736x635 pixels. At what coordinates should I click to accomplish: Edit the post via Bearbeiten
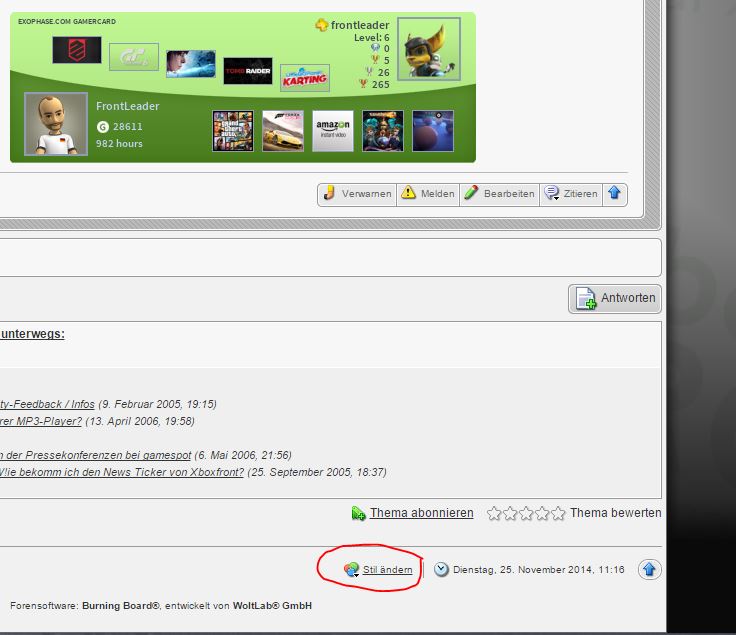[499, 194]
